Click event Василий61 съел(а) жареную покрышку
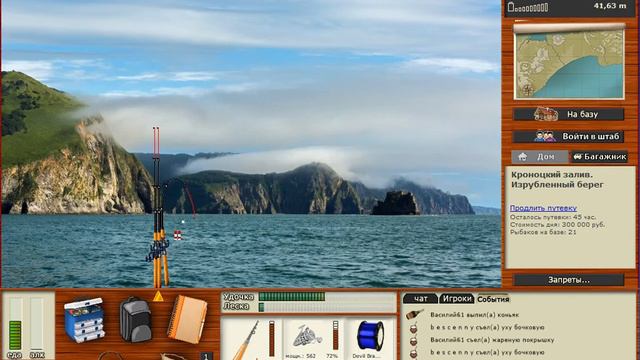 [x=492, y=340]
